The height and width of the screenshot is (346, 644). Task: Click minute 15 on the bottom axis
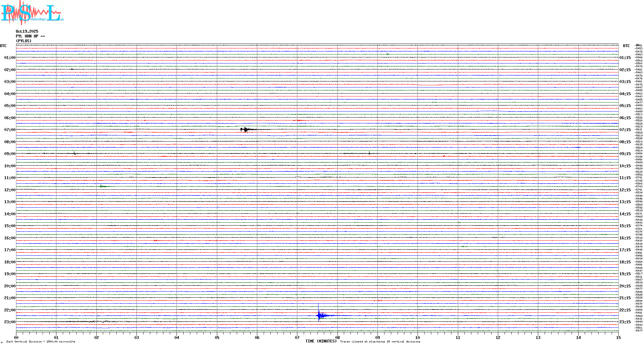pos(618,337)
